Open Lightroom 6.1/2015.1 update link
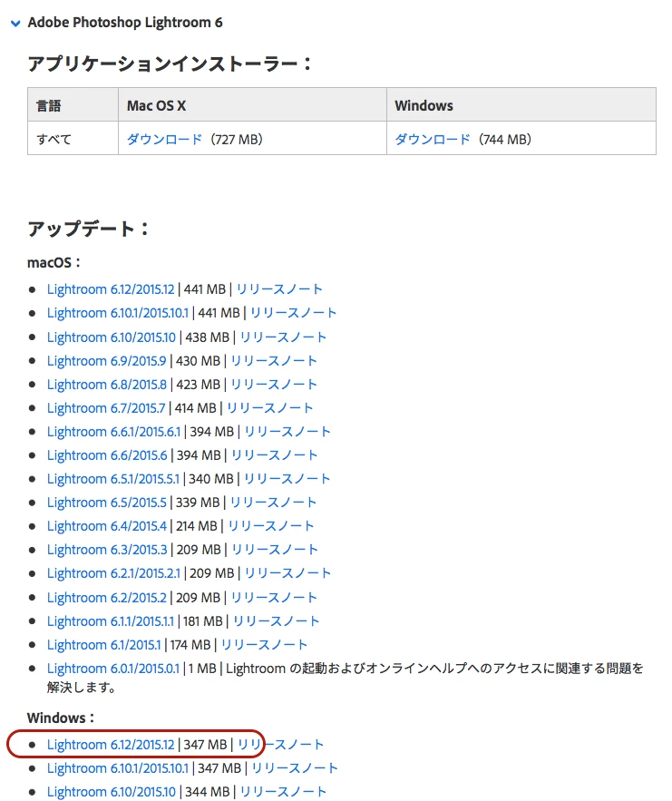This screenshot has height=801, width=672. pyautogui.click(x=103, y=645)
